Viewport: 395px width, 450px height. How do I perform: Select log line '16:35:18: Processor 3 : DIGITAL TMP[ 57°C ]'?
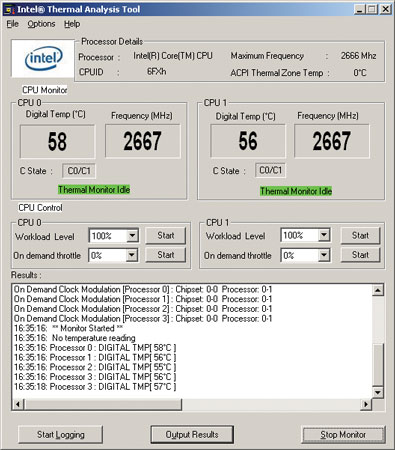[95, 387]
